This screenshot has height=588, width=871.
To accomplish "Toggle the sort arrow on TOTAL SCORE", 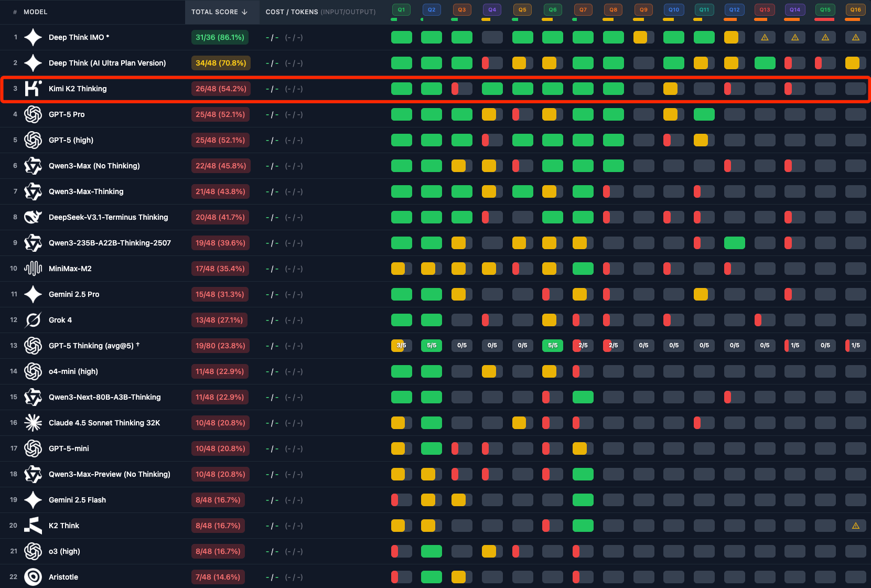I will coord(244,12).
